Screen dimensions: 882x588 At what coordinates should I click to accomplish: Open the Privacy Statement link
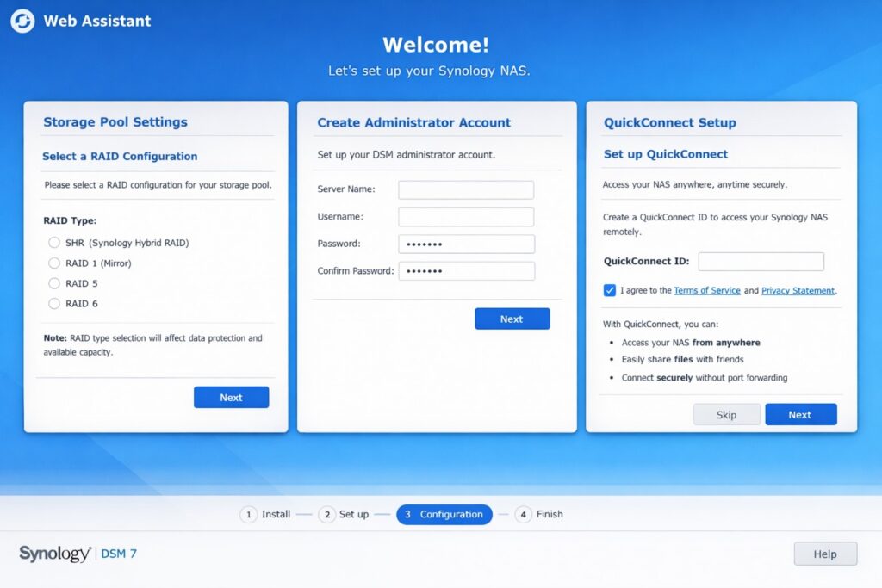[x=798, y=291]
